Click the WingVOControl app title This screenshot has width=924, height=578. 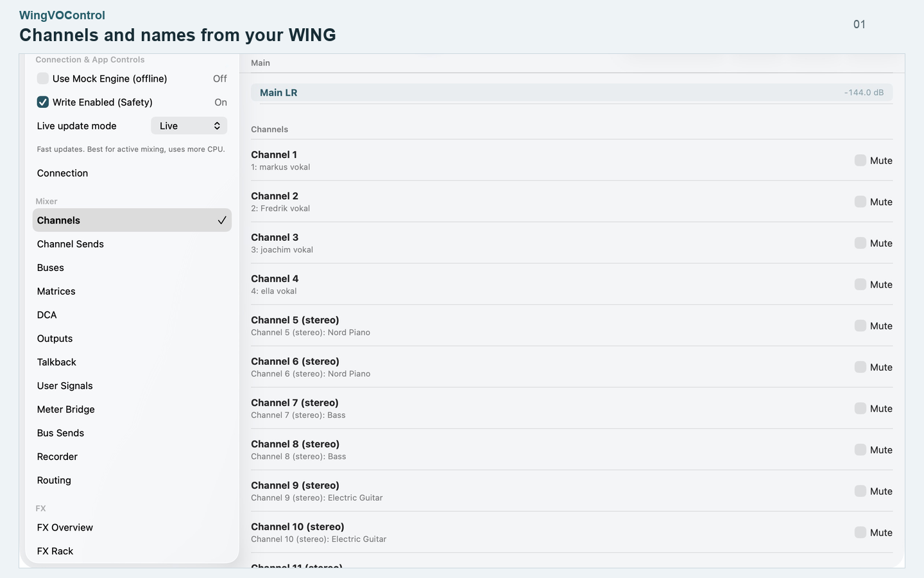62,15
